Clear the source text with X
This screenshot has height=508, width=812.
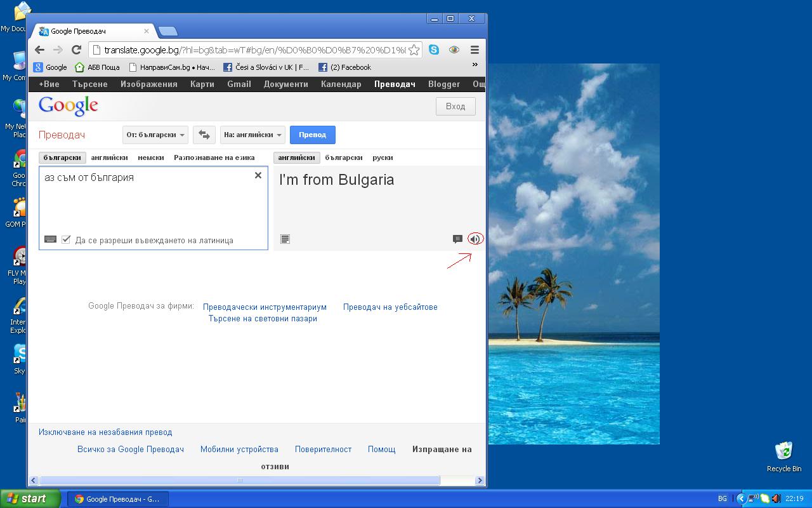[x=258, y=175]
